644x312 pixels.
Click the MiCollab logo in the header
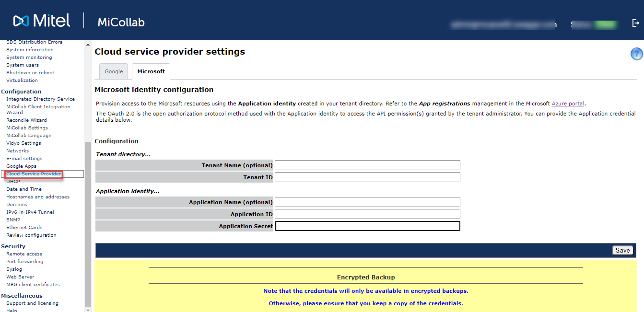[120, 22]
